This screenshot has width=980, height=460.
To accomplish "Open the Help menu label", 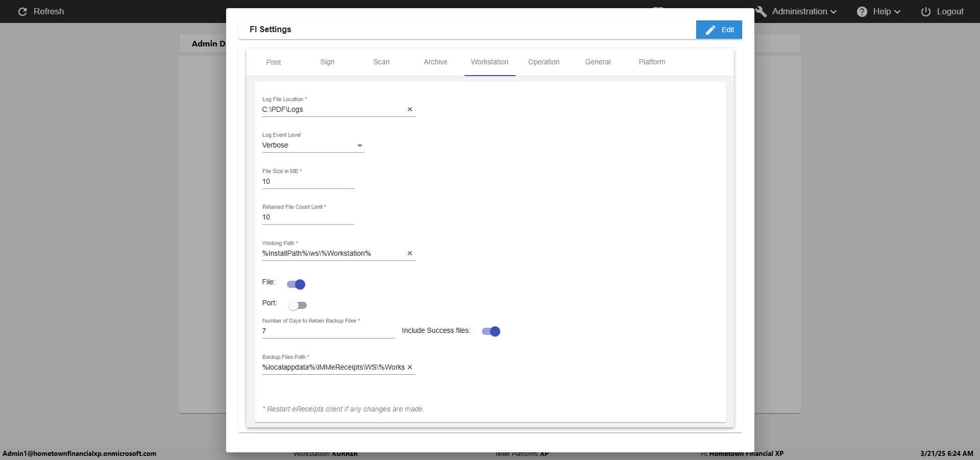I will click(x=881, y=11).
